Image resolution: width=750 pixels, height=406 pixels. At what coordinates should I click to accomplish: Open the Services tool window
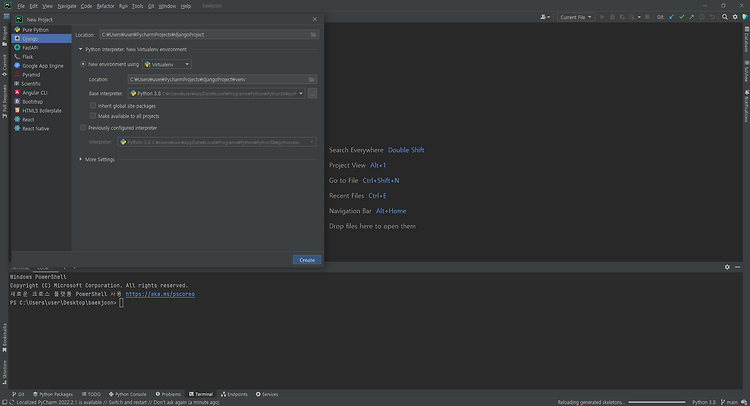[x=267, y=394]
